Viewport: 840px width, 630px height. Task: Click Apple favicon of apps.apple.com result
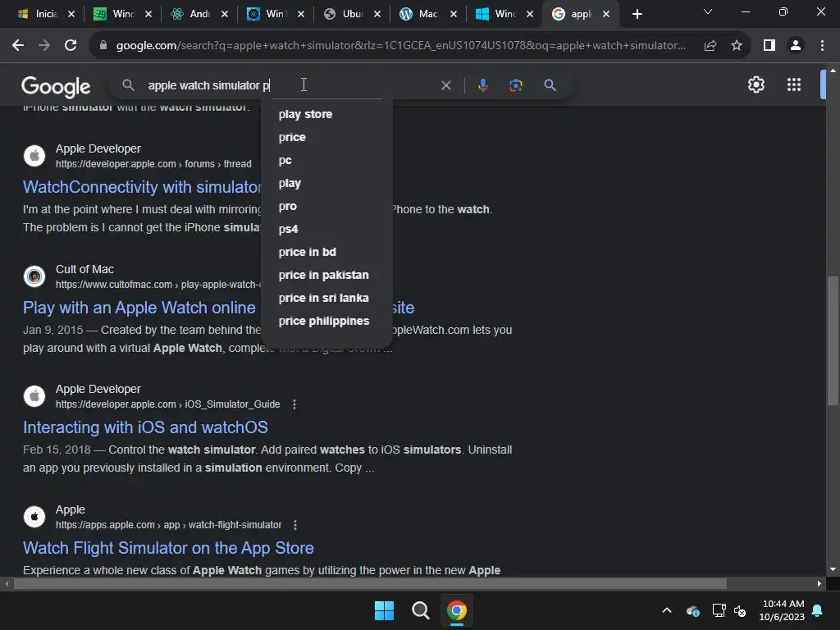(x=34, y=517)
